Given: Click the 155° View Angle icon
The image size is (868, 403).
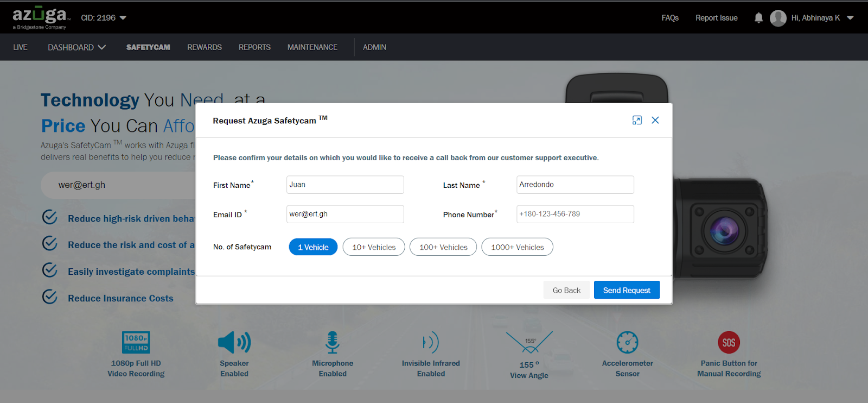Looking at the screenshot, I should pos(529,342).
